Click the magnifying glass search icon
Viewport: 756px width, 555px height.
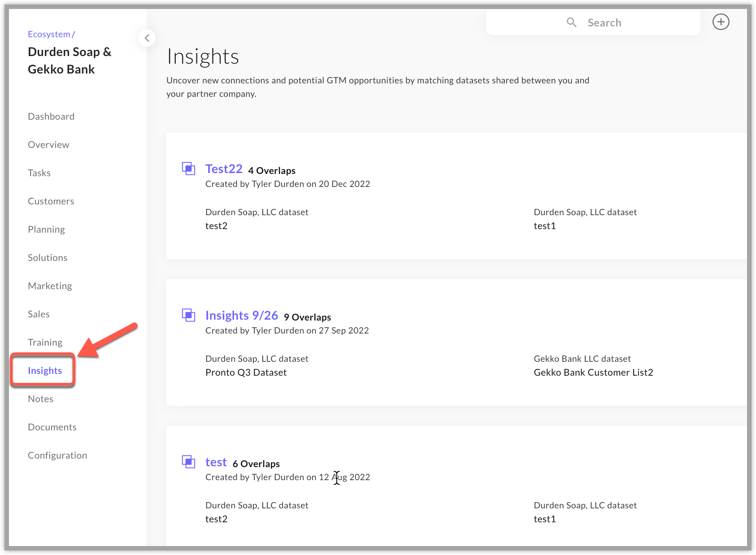(x=571, y=22)
